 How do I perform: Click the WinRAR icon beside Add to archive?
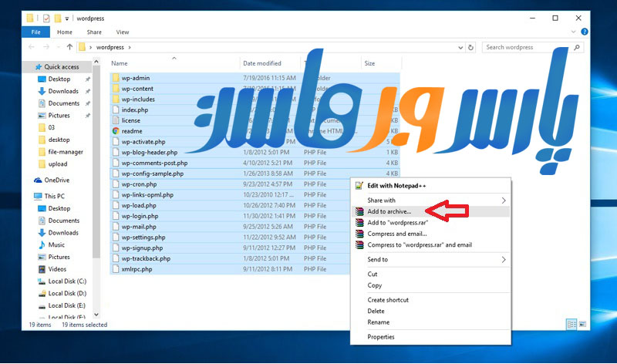point(359,211)
